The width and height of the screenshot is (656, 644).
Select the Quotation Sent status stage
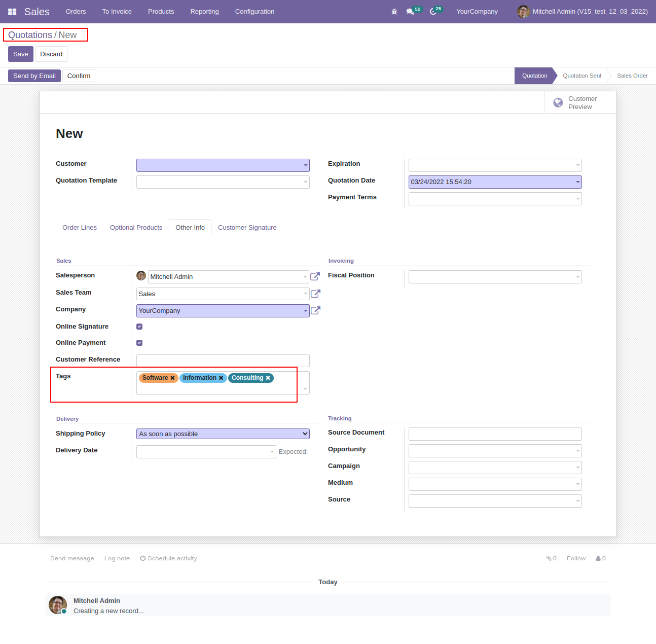tap(582, 76)
